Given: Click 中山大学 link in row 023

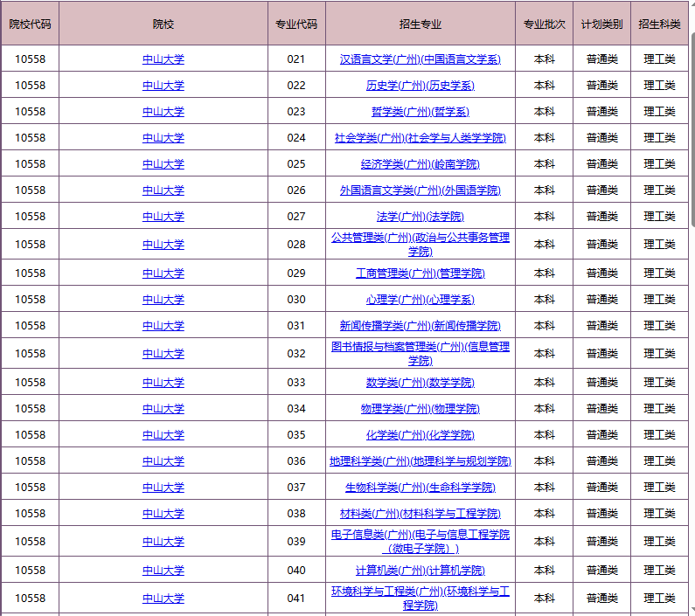Looking at the screenshot, I should pyautogui.click(x=163, y=112).
